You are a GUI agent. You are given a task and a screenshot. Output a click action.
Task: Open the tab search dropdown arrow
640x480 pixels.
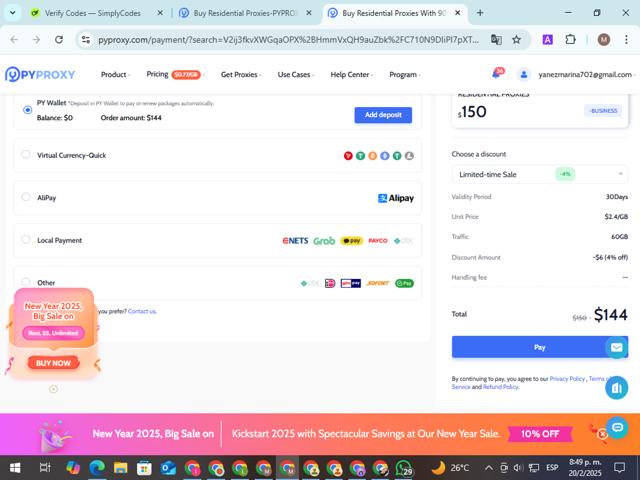click(13, 13)
